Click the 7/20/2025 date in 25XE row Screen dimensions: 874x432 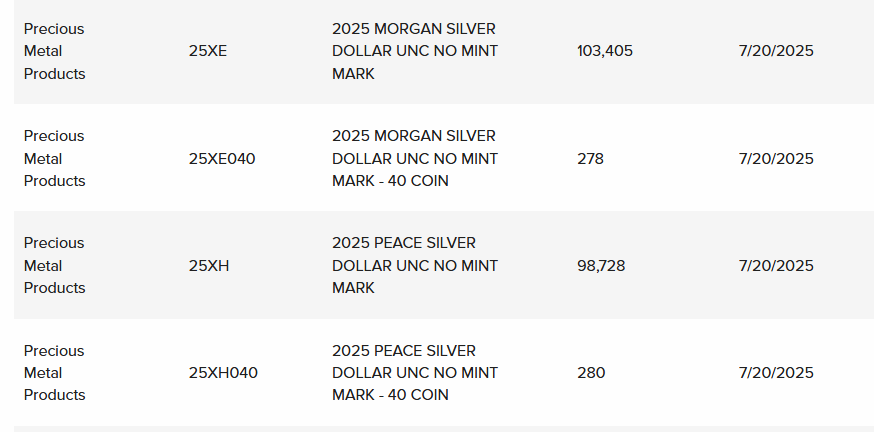tap(776, 51)
